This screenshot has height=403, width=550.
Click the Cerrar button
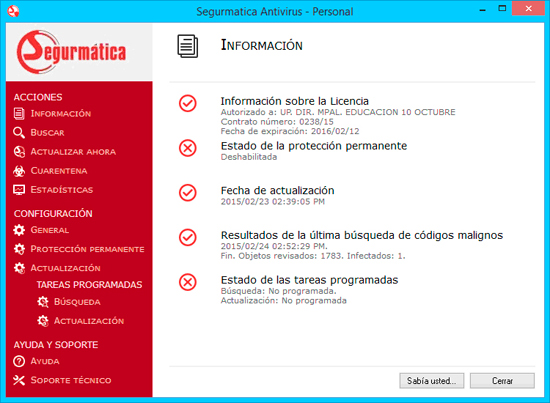point(502,381)
